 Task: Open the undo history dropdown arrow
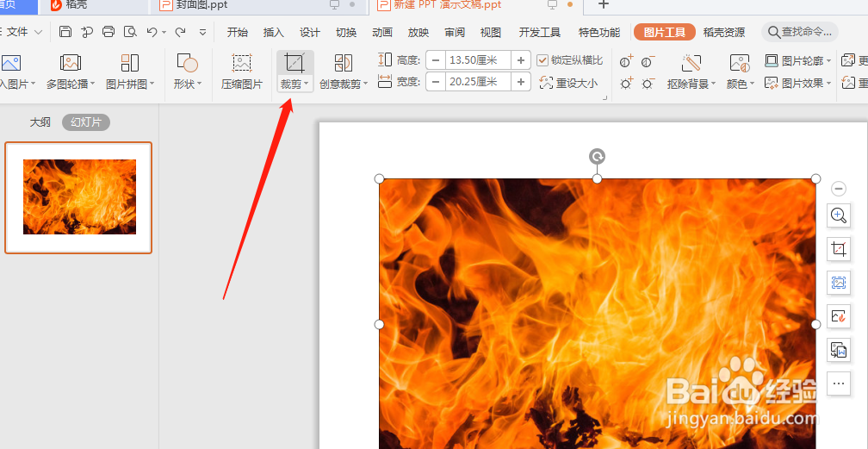click(x=164, y=32)
